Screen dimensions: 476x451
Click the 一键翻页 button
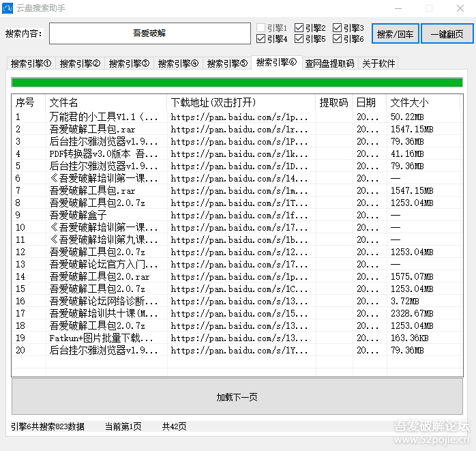point(447,33)
